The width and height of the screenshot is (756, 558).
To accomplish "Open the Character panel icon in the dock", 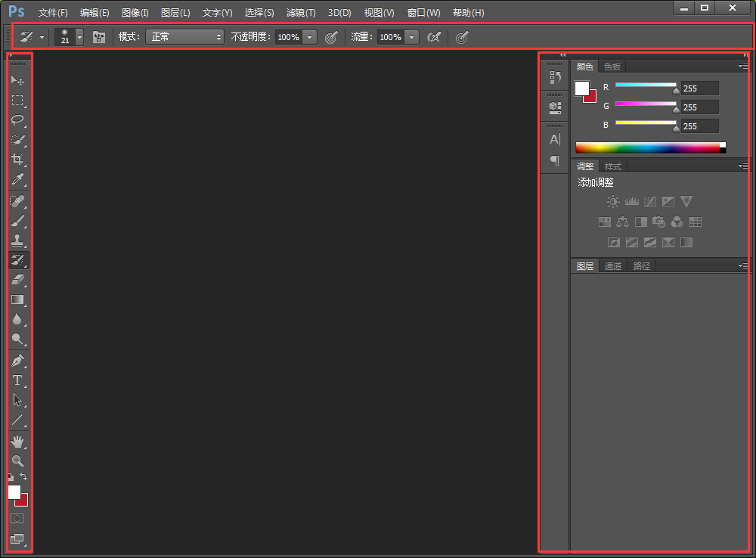I will point(554,139).
